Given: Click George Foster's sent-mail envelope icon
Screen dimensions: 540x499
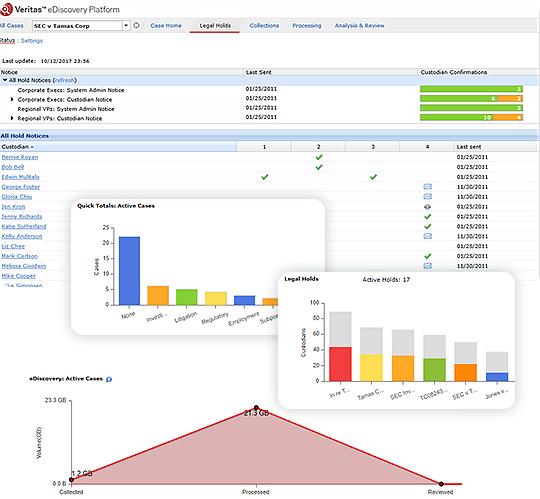Looking at the screenshot, I should [427, 187].
